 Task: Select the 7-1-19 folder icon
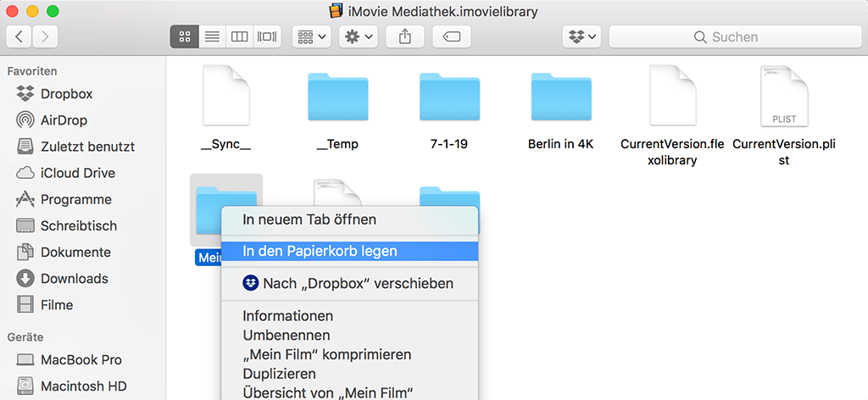(449, 97)
